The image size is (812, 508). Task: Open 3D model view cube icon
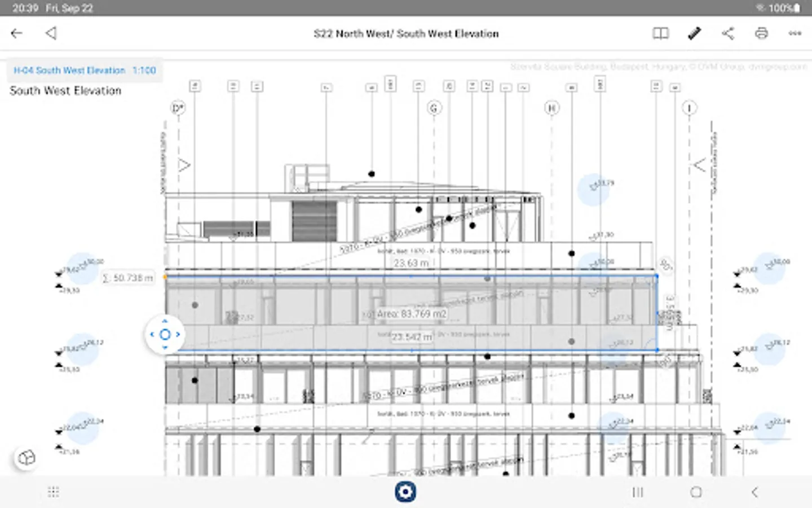tap(27, 458)
